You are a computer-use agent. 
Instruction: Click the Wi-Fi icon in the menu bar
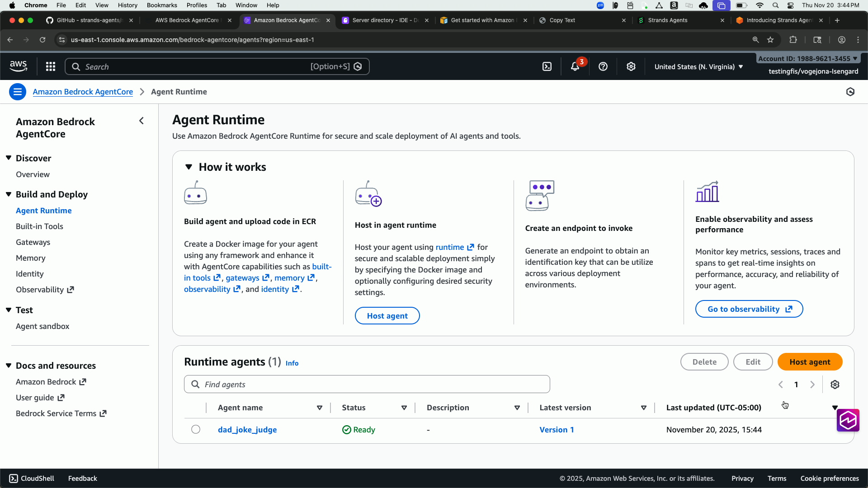[760, 5]
